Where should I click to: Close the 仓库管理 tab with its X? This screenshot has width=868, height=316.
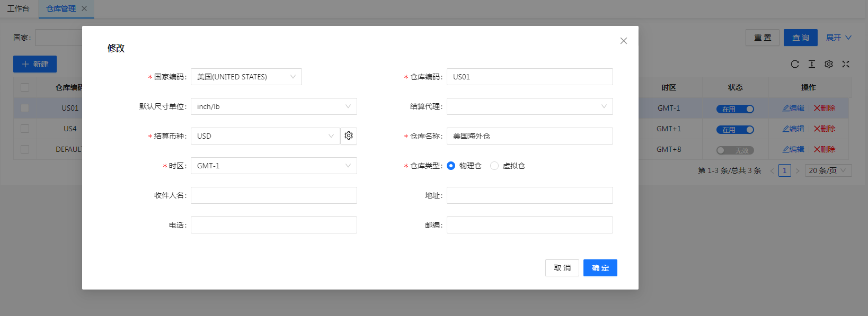coord(84,8)
